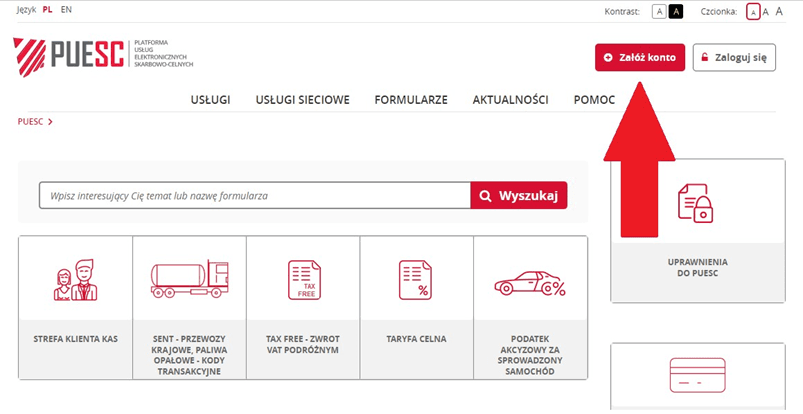Select the car excise tax icon
Screen dimensions: 803x414
[x=530, y=284]
